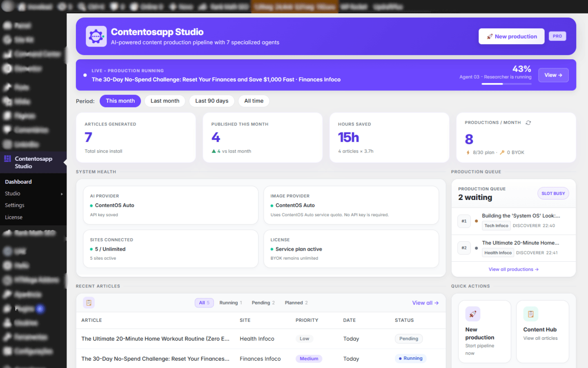This screenshot has height=368, width=588.
Task: Click the Contentosapp Studio sidebar menu icon
Action: (x=7, y=159)
